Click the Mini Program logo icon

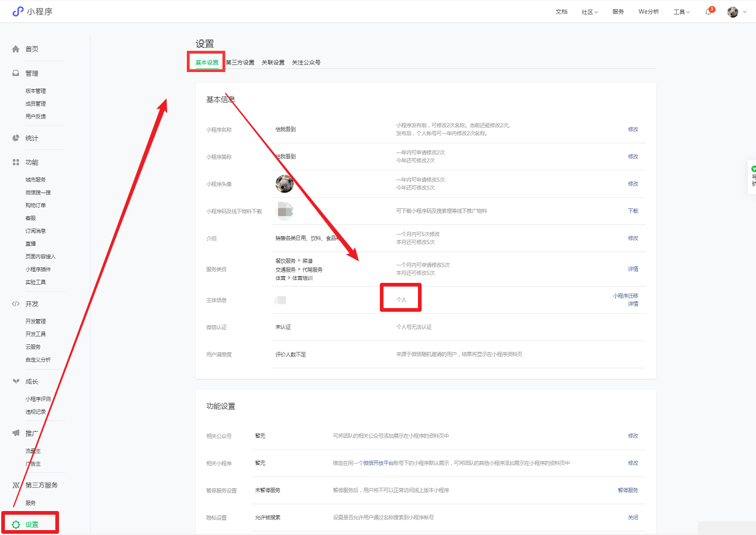pos(18,11)
